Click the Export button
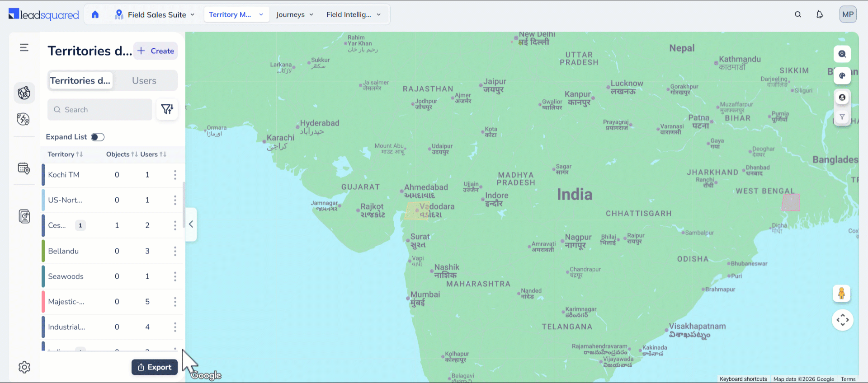The image size is (868, 383). 155,367
